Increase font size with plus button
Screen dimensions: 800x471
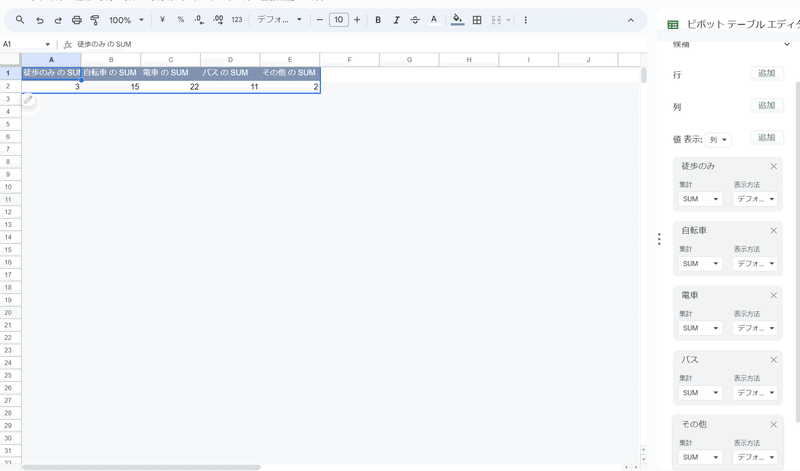[357, 20]
